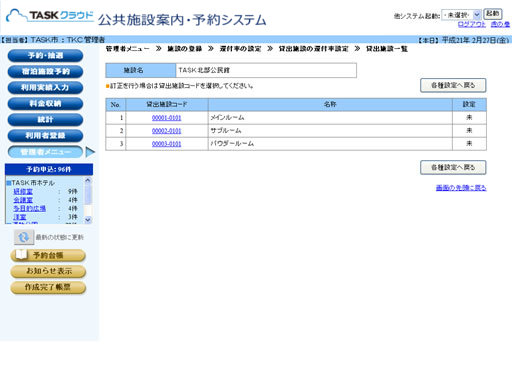Click the 予約申込: 96件 header
512x384 pixels.
(x=49, y=169)
